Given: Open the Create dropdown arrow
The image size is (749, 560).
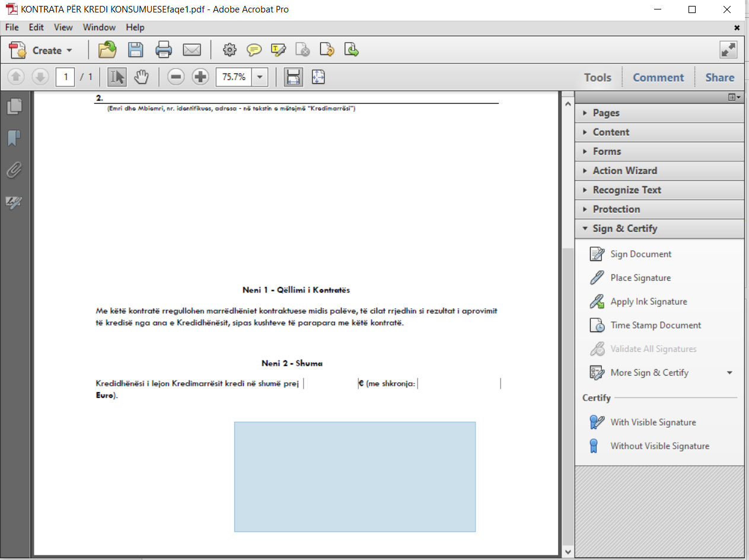Looking at the screenshot, I should click(x=69, y=51).
